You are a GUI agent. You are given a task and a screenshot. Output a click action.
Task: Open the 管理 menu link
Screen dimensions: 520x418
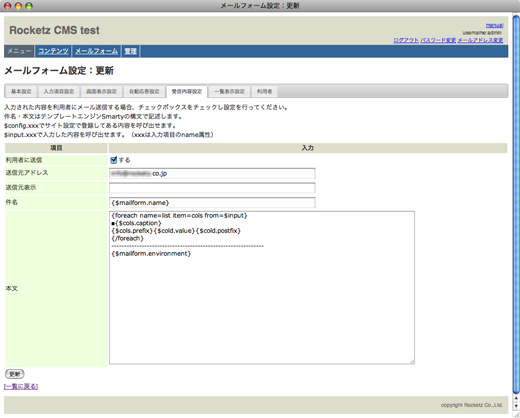pyautogui.click(x=130, y=51)
